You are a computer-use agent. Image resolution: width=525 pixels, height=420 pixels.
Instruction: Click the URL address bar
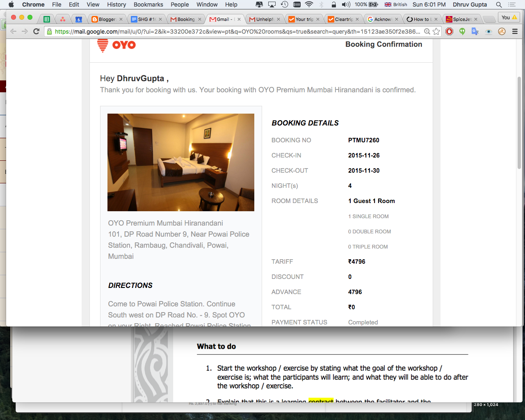(238, 32)
